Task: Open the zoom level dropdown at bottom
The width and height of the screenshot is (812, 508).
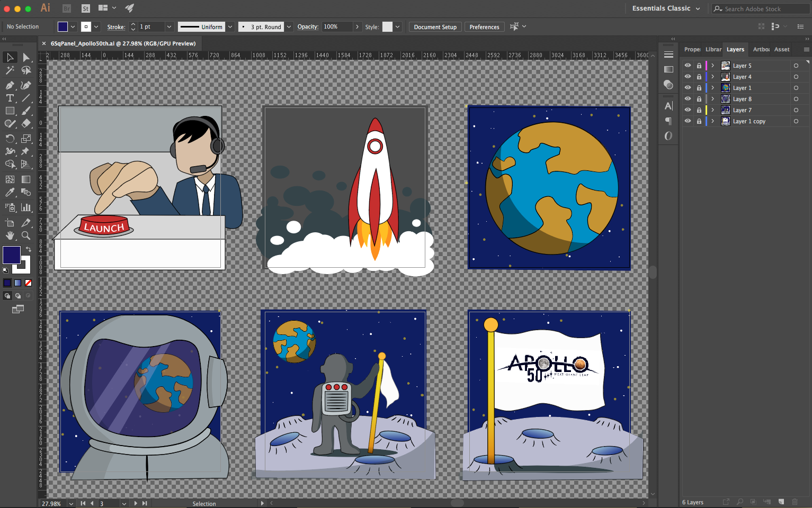Action: coord(71,504)
